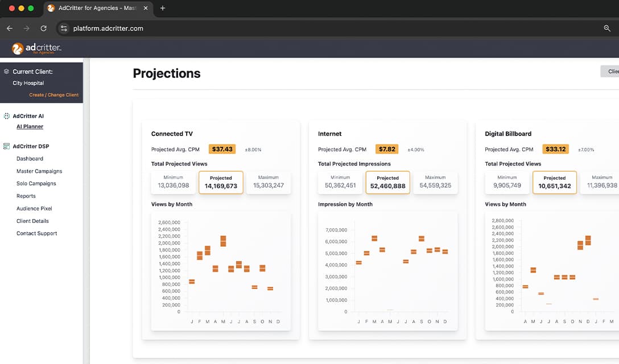Navigate to Audience Pixel
This screenshot has height=364, width=619.
pos(34,209)
